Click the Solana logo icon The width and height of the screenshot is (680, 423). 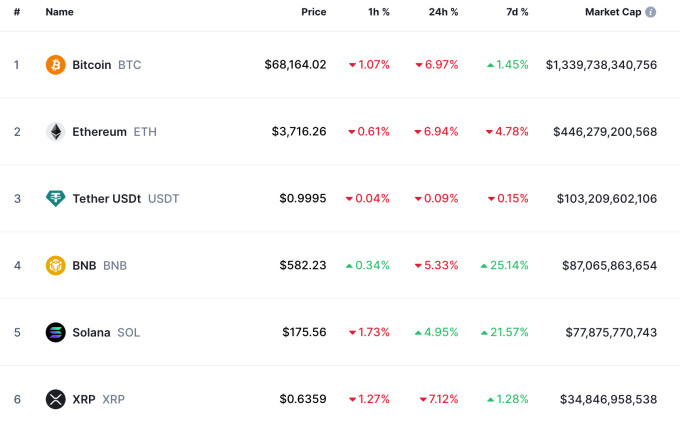pos(56,333)
